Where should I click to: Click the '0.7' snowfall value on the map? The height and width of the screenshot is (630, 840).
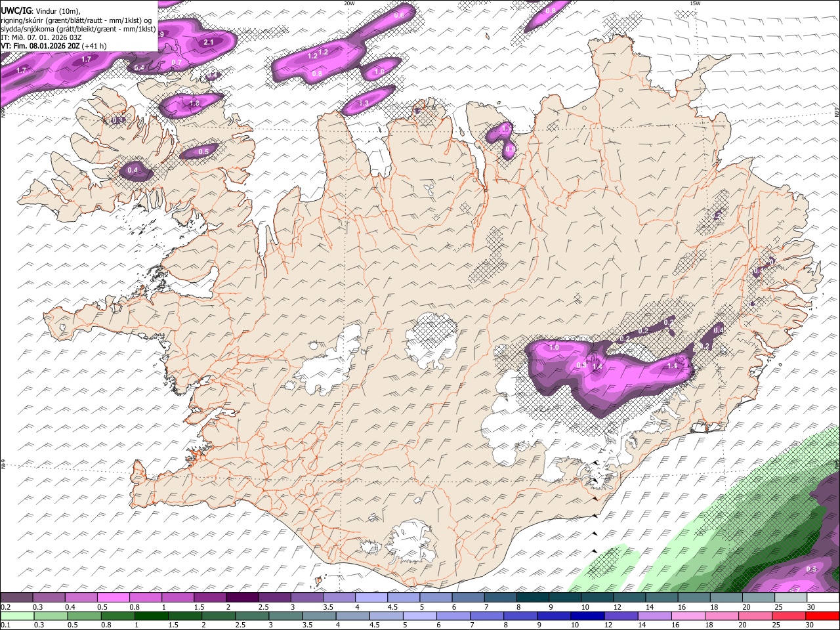pos(176,62)
